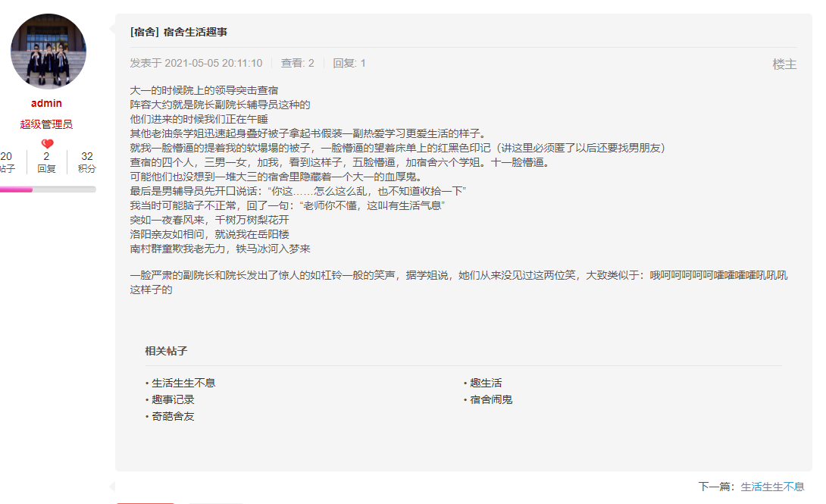Click the 相关帖子 section heading

(166, 351)
